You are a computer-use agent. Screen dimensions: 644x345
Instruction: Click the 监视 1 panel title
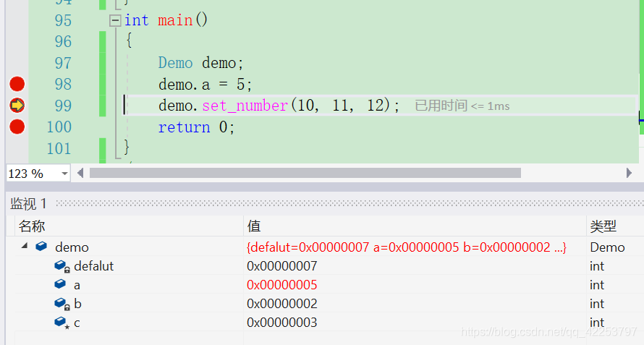[x=29, y=203]
